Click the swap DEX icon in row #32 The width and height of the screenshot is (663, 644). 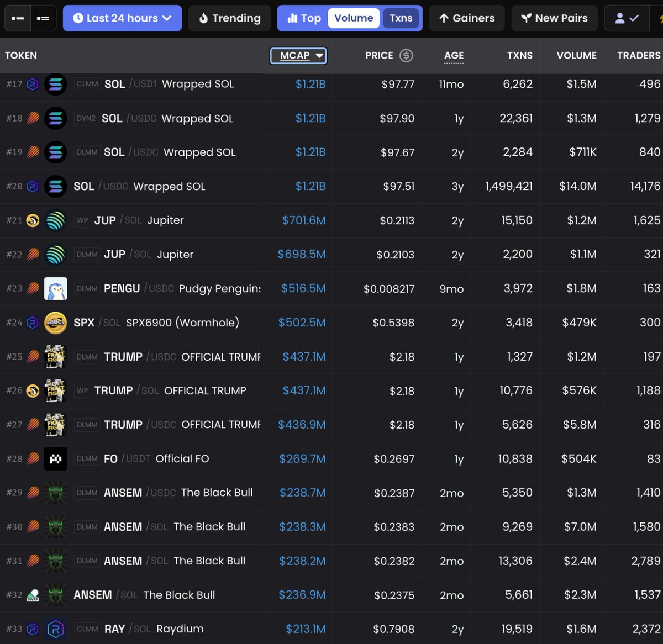point(33,595)
